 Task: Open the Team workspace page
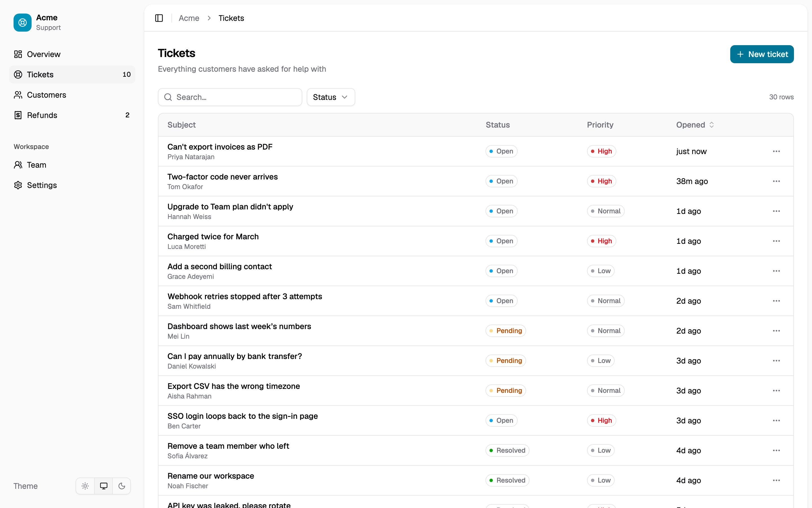[x=72, y=165]
